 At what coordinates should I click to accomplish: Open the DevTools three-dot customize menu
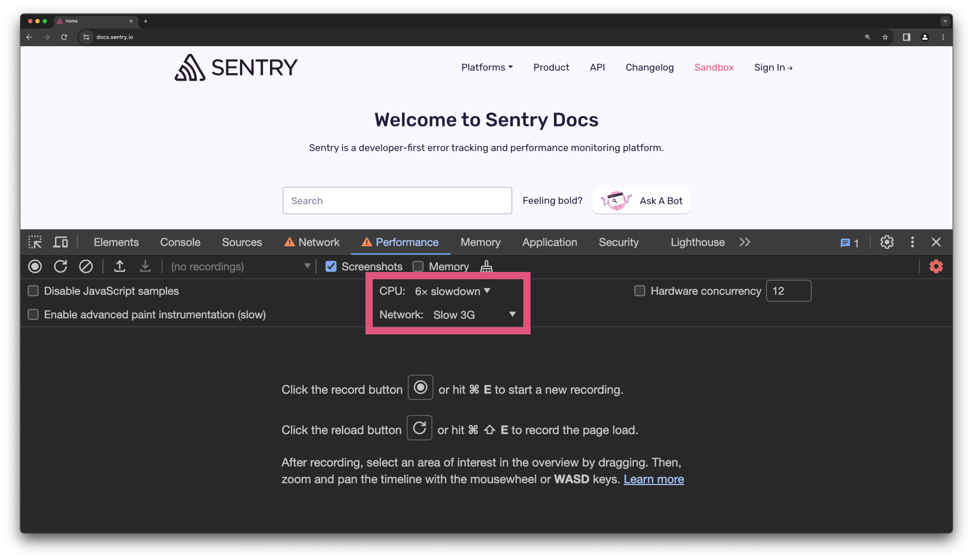point(913,242)
